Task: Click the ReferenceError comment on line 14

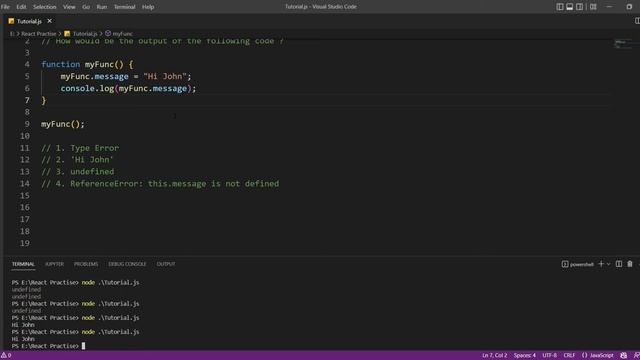Action: 160,184
